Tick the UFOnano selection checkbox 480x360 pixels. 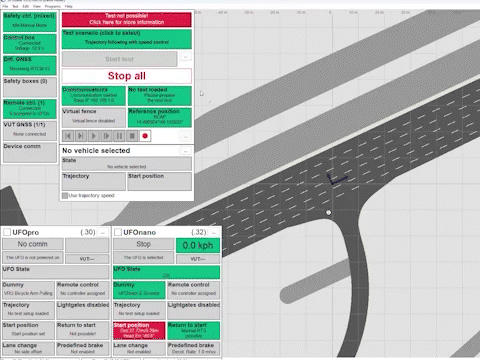pyautogui.click(x=117, y=232)
